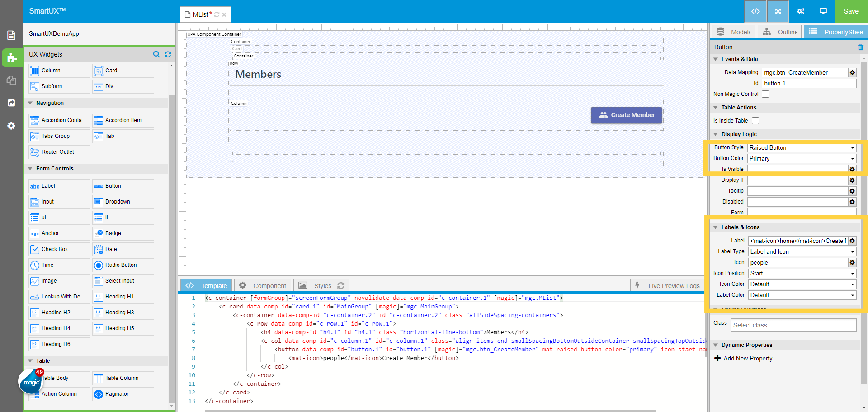This screenshot has width=868, height=412.
Task: Collapse the Navigation widgets section
Action: tap(30, 103)
